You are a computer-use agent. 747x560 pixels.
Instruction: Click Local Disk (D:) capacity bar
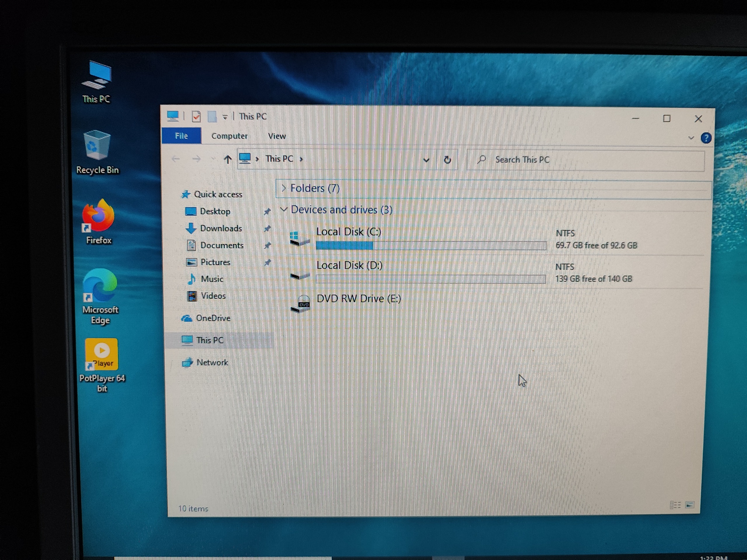tap(431, 279)
